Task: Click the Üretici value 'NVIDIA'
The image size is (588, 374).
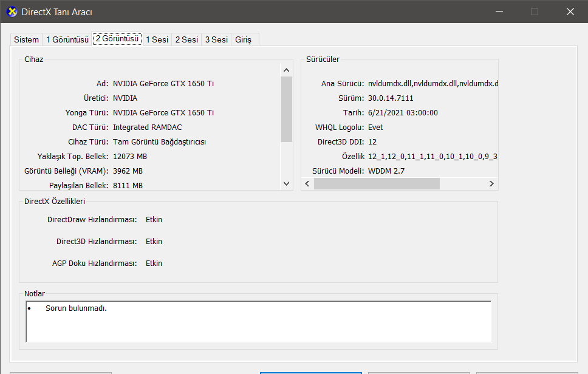Action: tap(125, 98)
